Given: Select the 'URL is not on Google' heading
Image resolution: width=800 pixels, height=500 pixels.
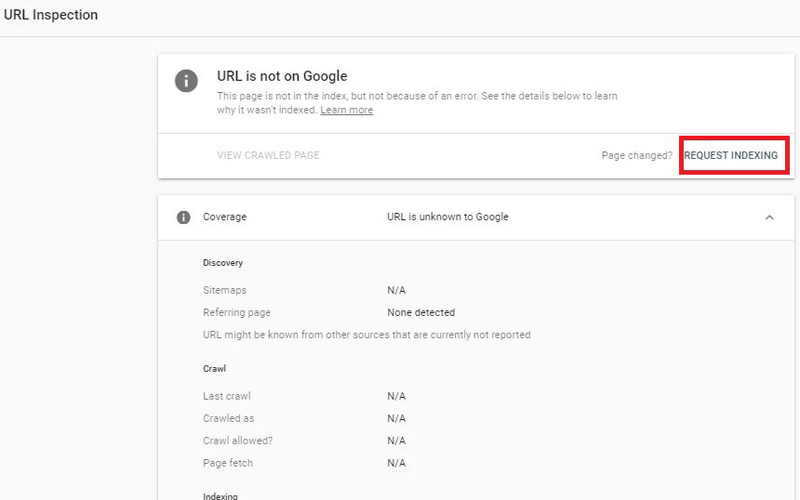Looking at the screenshot, I should click(282, 76).
